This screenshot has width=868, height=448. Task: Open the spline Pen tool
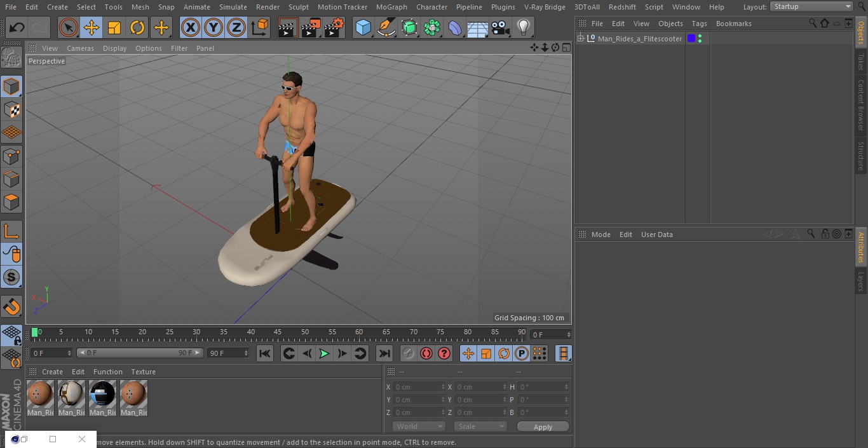386,27
